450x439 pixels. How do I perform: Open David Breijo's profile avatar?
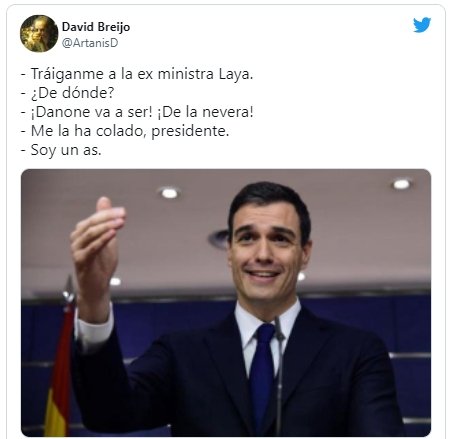point(39,34)
